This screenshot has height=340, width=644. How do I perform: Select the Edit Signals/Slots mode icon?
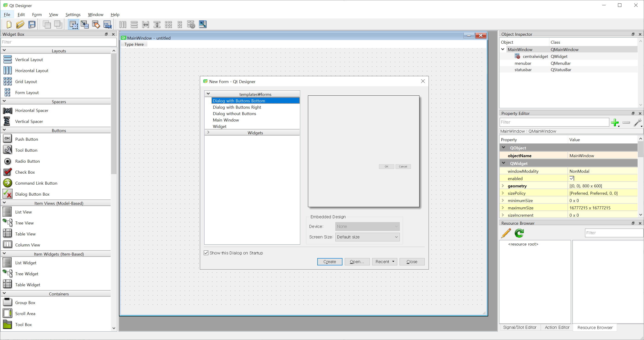85,24
